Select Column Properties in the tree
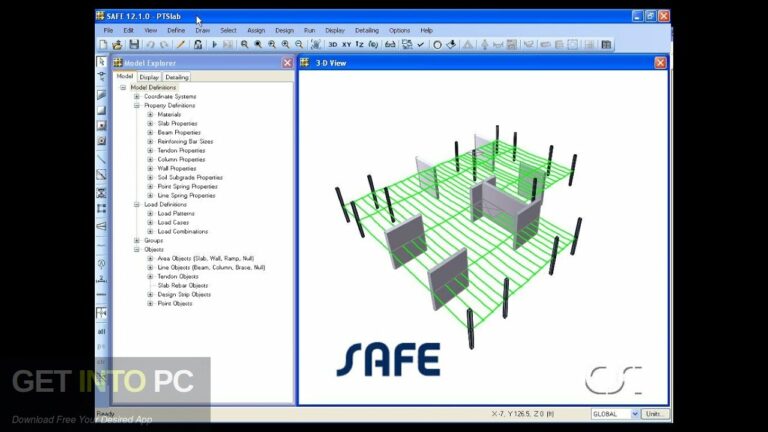This screenshot has width=768, height=432. tap(181, 160)
